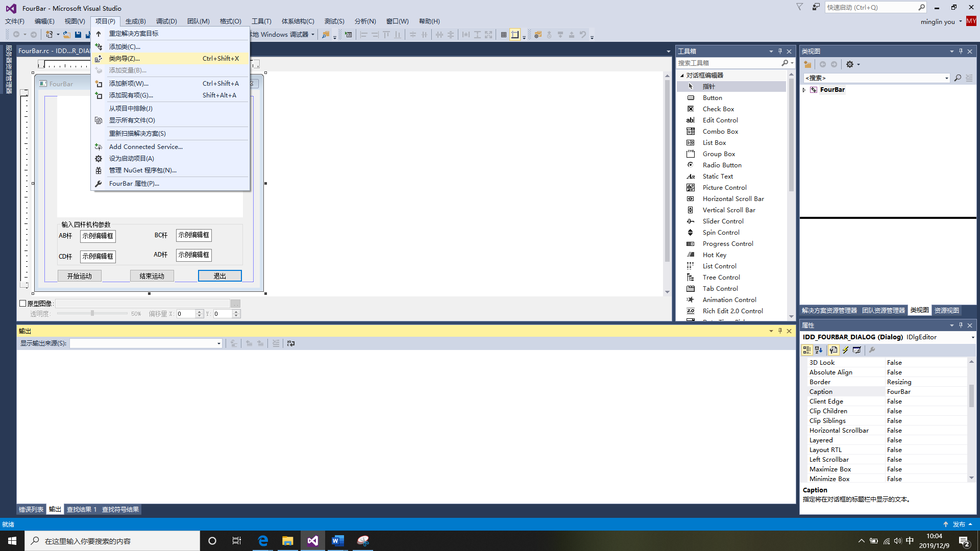The image size is (980, 551).
Task: Launch Edge browser from taskbar
Action: tap(263, 541)
